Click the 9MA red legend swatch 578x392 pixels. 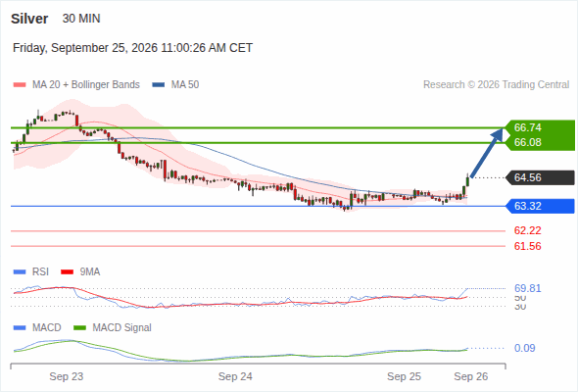(67, 272)
